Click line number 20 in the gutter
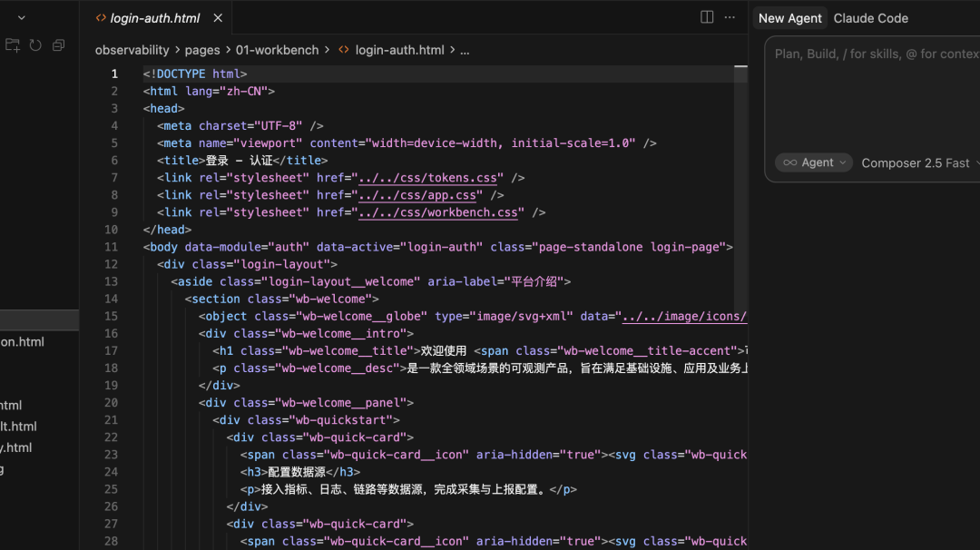Viewport: 980px width, 550px height. pyautogui.click(x=112, y=403)
